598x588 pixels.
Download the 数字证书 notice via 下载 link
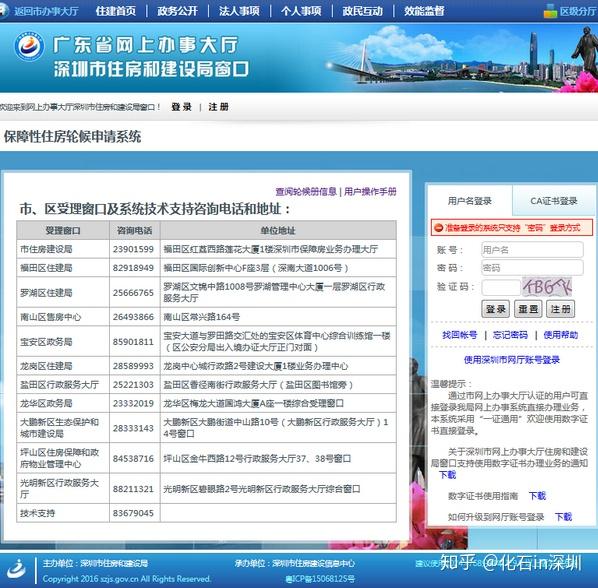[x=447, y=475]
